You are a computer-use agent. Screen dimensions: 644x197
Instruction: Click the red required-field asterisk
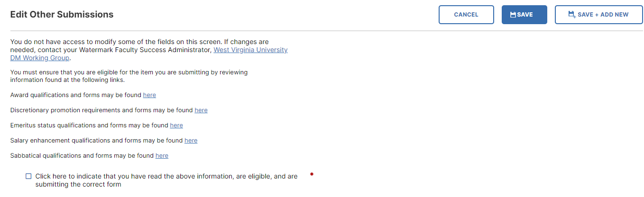point(312,175)
